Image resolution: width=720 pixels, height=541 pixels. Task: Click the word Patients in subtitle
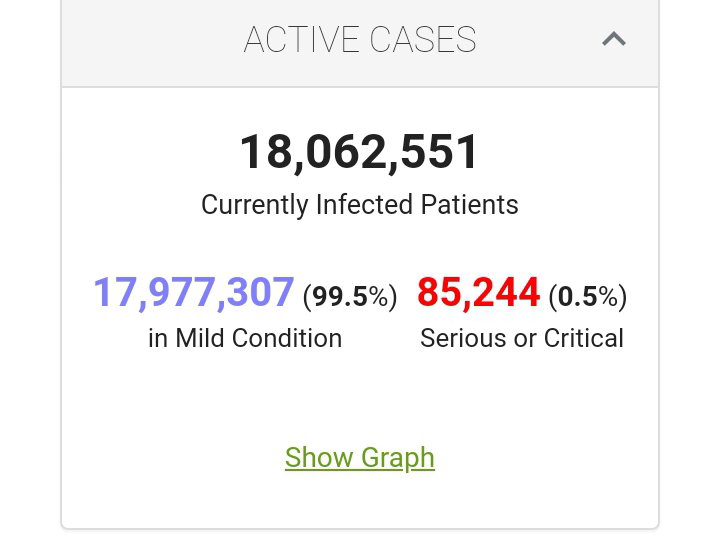470,204
